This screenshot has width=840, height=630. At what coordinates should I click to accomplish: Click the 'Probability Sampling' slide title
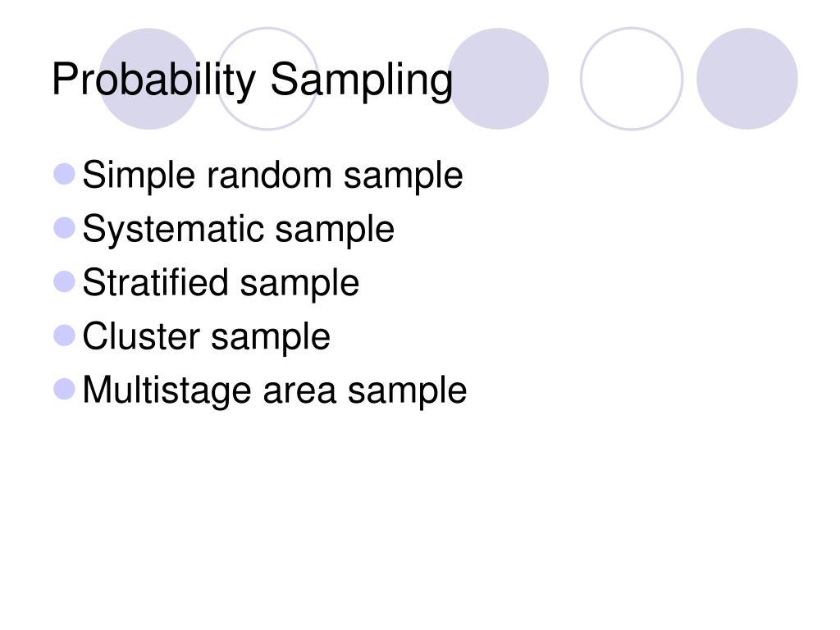click(x=253, y=80)
